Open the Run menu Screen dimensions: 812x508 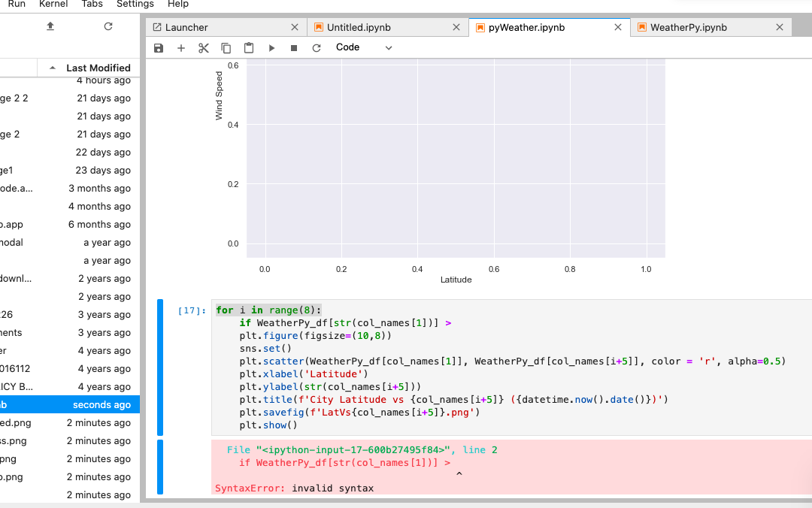pos(17,5)
